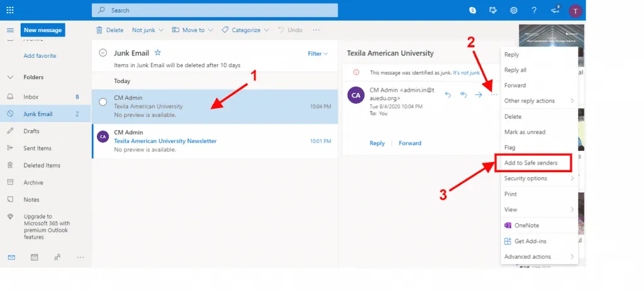
Task: Expand Security options submenu
Action: coord(539,178)
